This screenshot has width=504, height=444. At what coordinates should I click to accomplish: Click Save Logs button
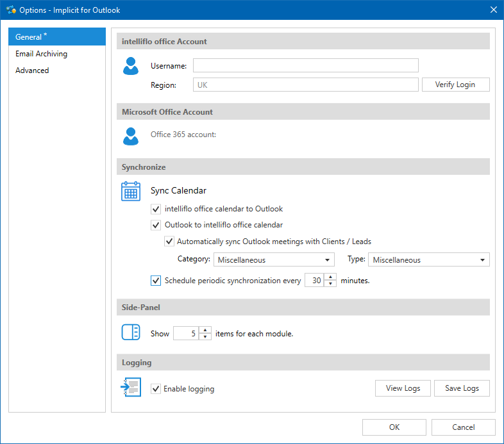pos(462,388)
